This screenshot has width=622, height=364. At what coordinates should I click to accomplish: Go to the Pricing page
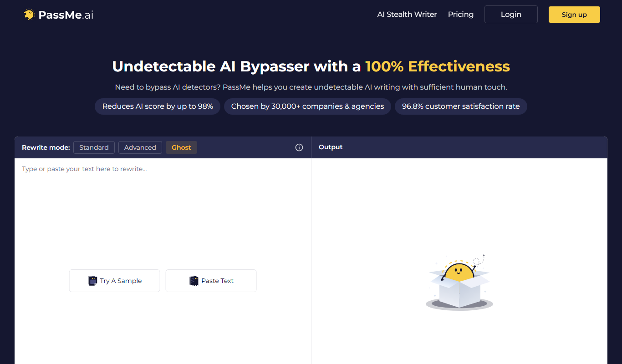click(461, 15)
